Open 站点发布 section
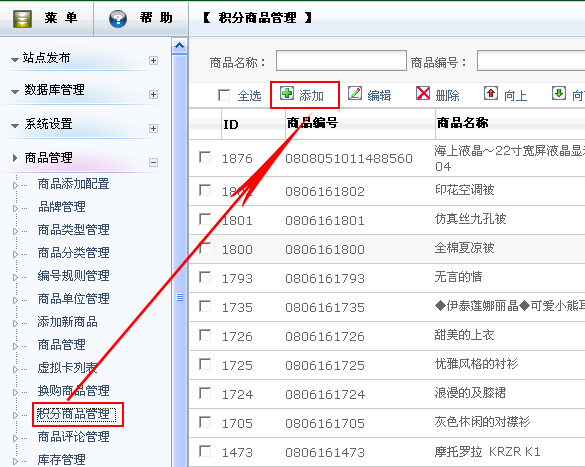585x467 pixels. pos(46,58)
